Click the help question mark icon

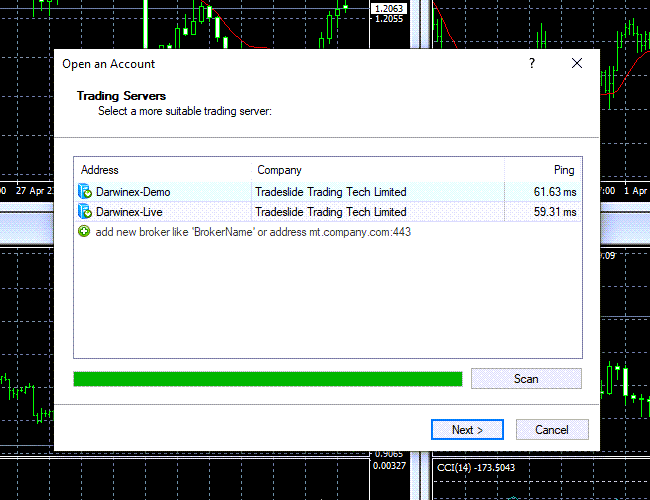532,63
